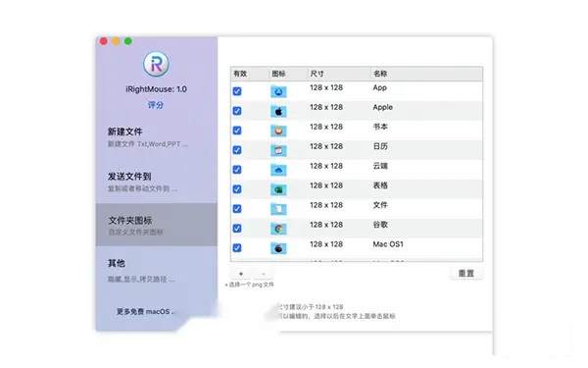Viewport: 588px width, 368px height.
Task: Click the 128 x 128 size in Apple row
Action: coord(326,107)
